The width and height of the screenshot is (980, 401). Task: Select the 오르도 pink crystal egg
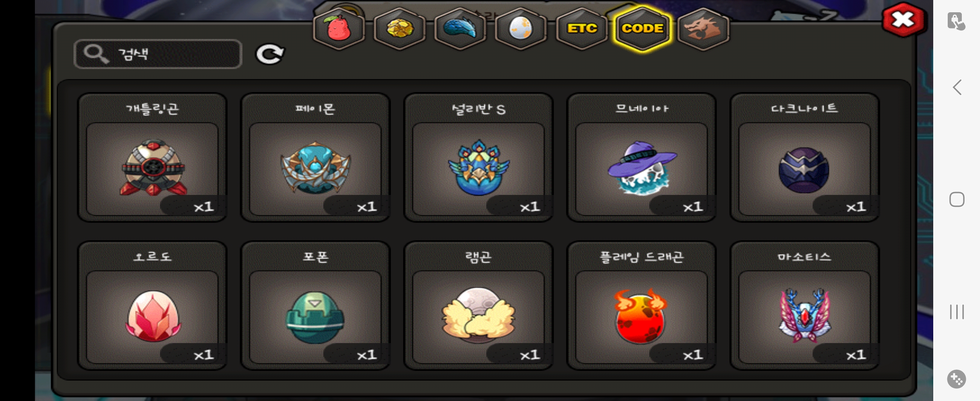click(152, 305)
